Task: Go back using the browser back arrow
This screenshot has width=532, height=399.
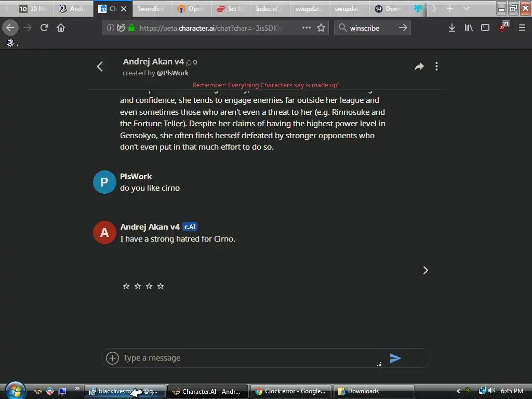Action: point(10,28)
